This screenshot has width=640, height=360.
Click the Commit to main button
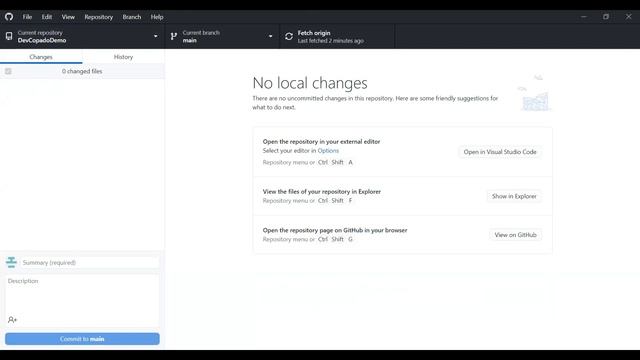(x=82, y=339)
